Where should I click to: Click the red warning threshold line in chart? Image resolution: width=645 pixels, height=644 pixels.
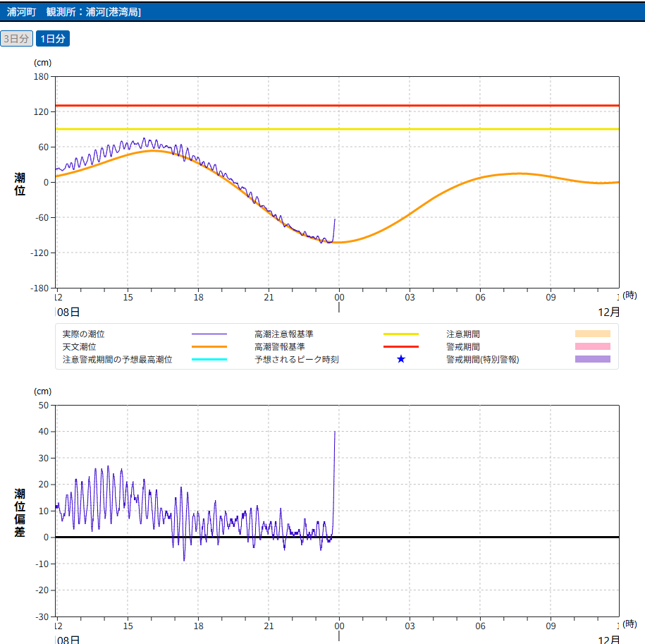(x=423, y=105)
